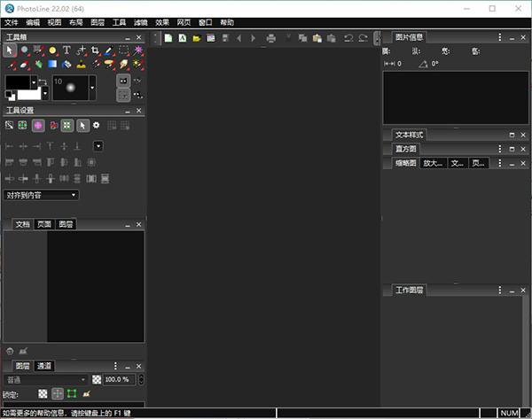The height and width of the screenshot is (419, 532).
Task: Switch to the 缩略图 tab
Action: (405, 163)
